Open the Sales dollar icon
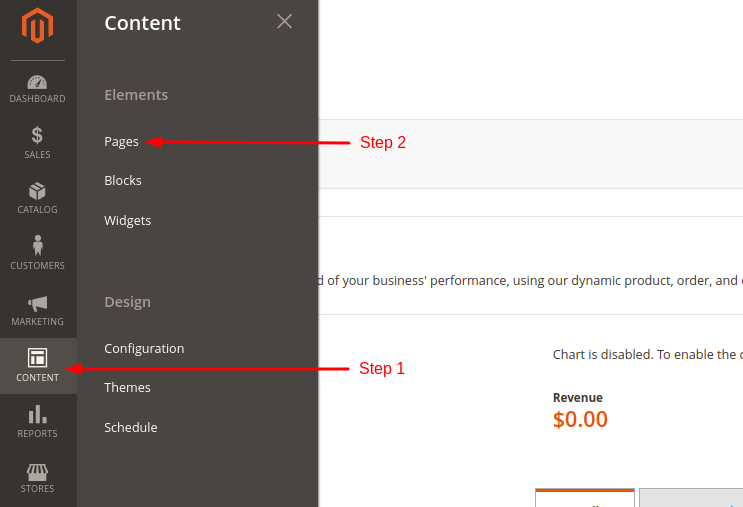 tap(37, 135)
